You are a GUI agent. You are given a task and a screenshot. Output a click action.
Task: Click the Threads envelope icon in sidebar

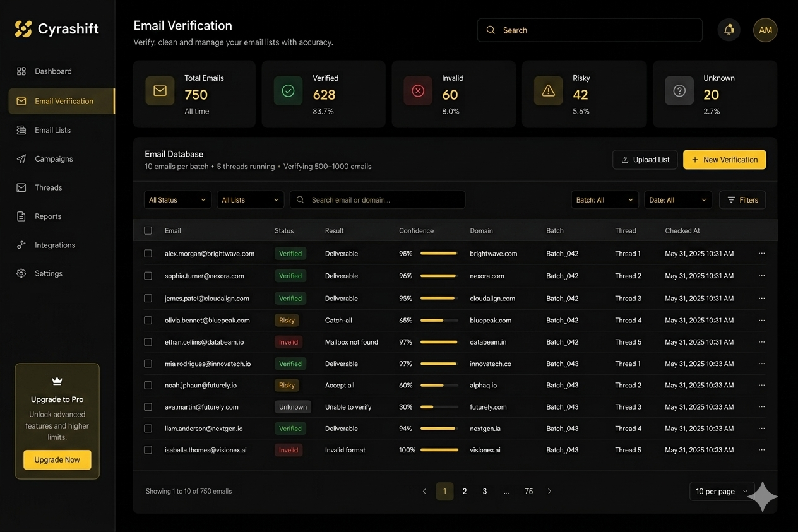(x=21, y=187)
